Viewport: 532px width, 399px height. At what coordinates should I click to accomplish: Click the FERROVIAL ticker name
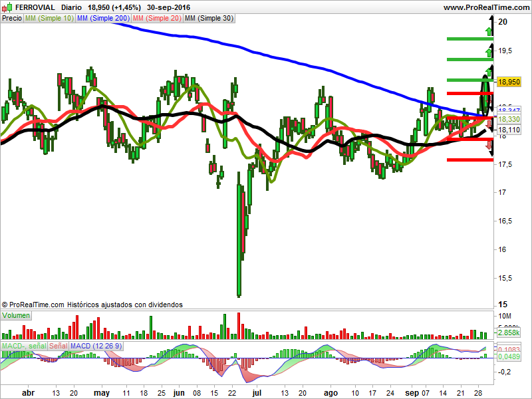[35, 7]
